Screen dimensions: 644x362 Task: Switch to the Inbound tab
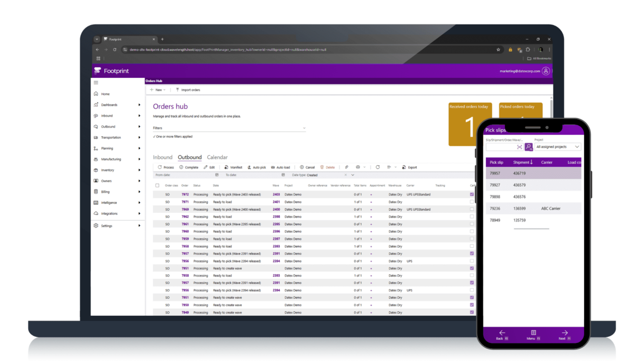point(163,157)
